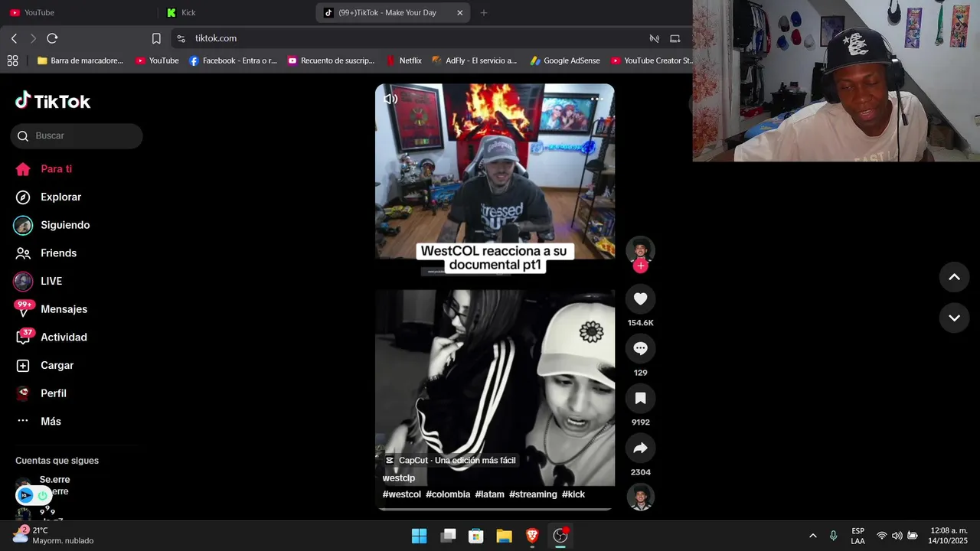Open Barra de marcadores bookmark folder

[x=80, y=60]
